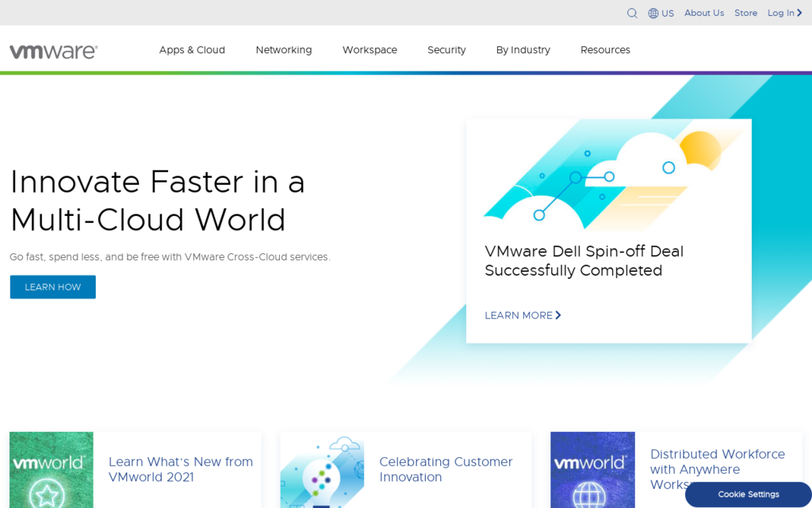
Task: Follow the LEARN MORE link
Action: 523,315
